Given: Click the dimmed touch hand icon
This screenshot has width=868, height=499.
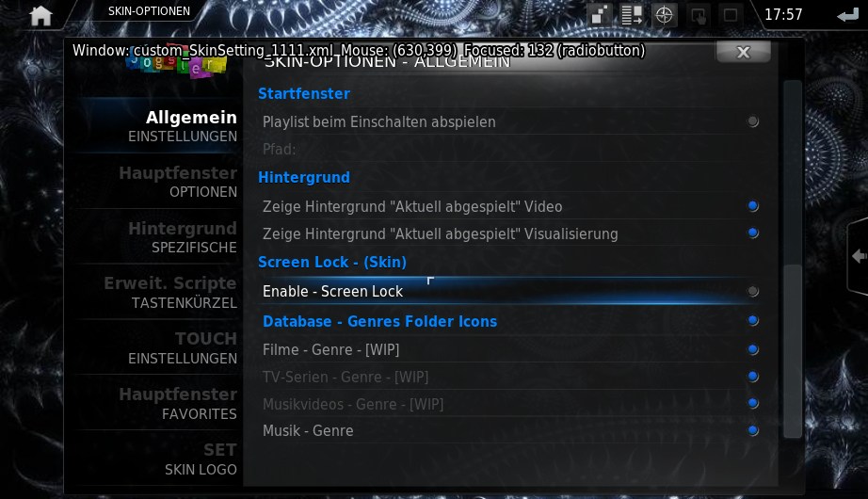Looking at the screenshot, I should pyautogui.click(x=698, y=15).
